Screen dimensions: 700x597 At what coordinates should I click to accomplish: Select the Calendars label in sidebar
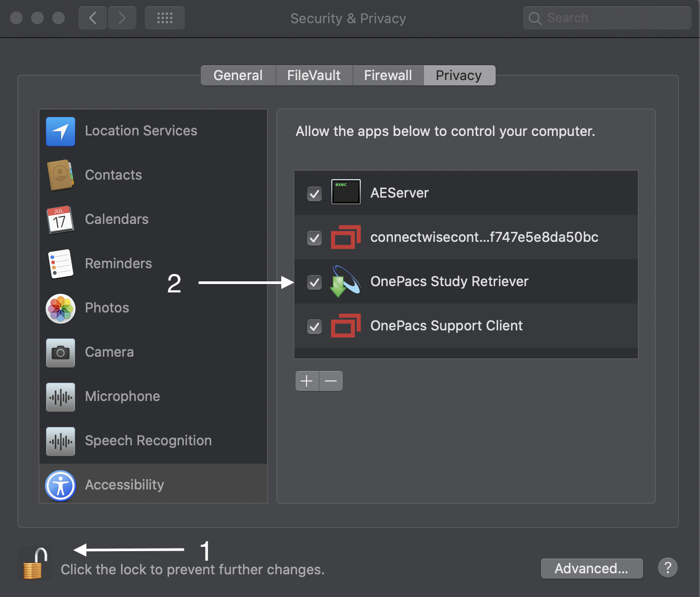(116, 219)
